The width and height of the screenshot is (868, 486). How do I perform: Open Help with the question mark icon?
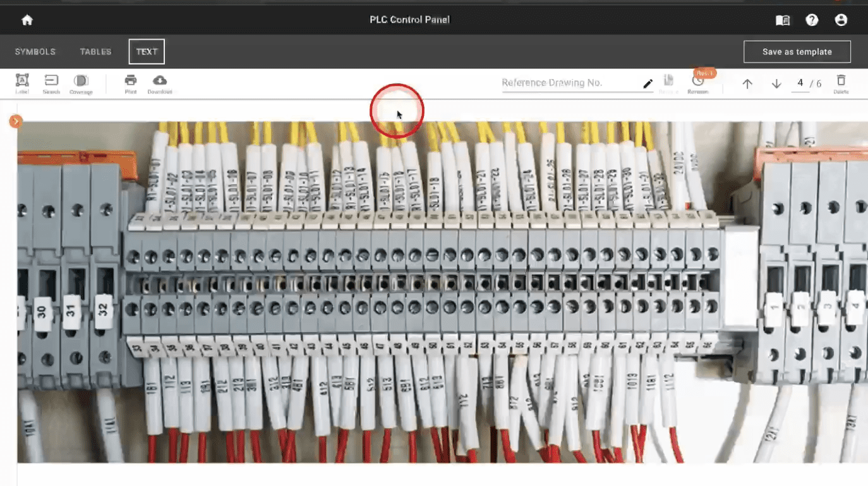click(812, 20)
